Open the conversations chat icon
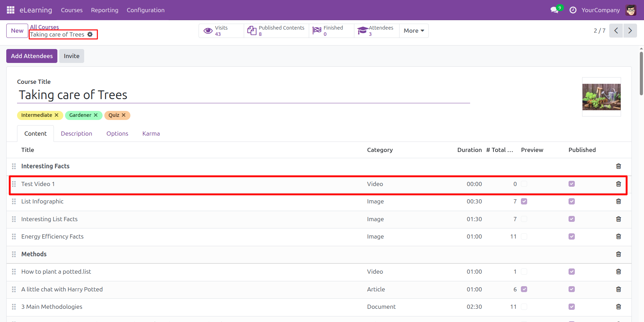The height and width of the screenshot is (322, 644). tap(554, 10)
